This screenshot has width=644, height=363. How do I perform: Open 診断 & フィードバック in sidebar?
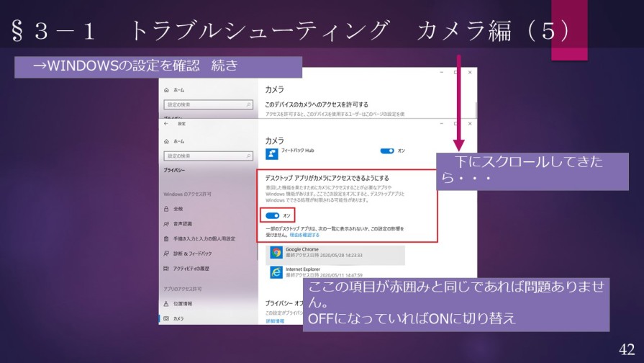(191, 254)
